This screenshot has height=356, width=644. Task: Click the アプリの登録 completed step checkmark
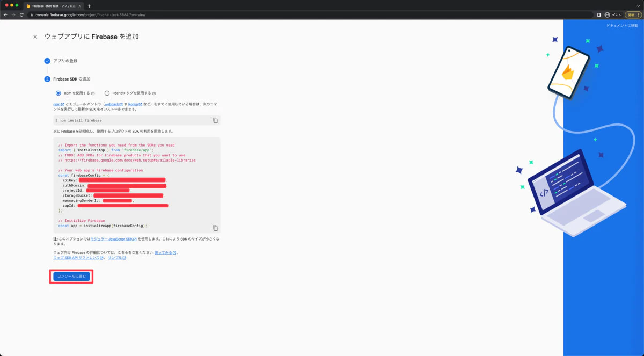point(47,61)
